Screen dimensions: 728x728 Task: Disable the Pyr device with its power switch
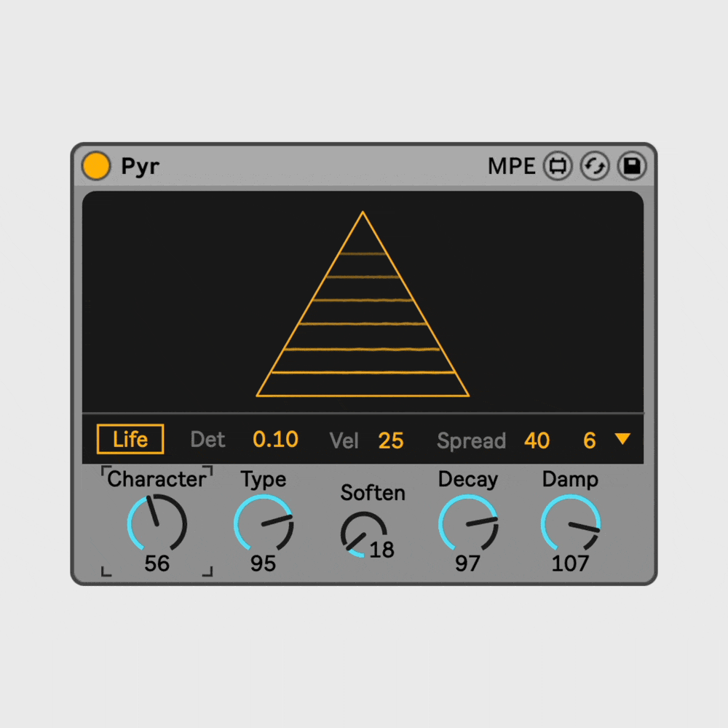point(95,165)
